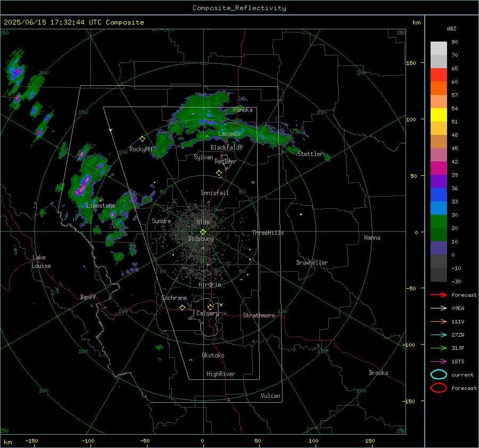Click the yellow diamond marker beside RockyMH
The height and width of the screenshot is (448, 479).
pos(142,139)
